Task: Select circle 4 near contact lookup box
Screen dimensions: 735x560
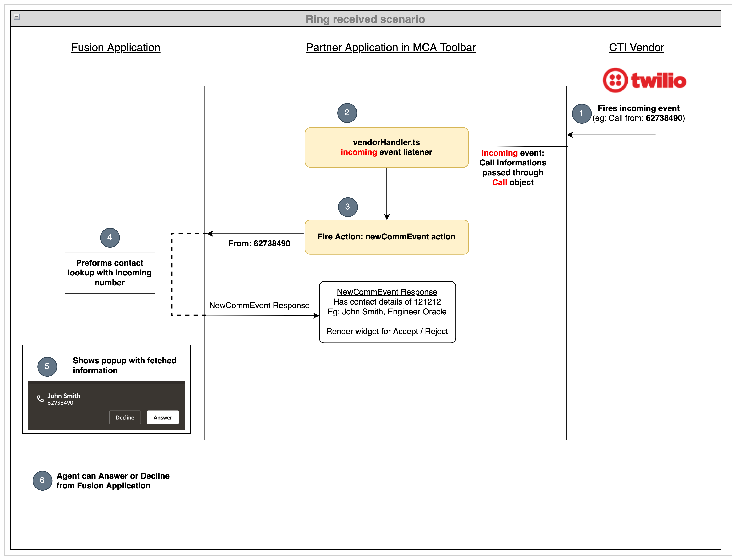Action: (109, 237)
